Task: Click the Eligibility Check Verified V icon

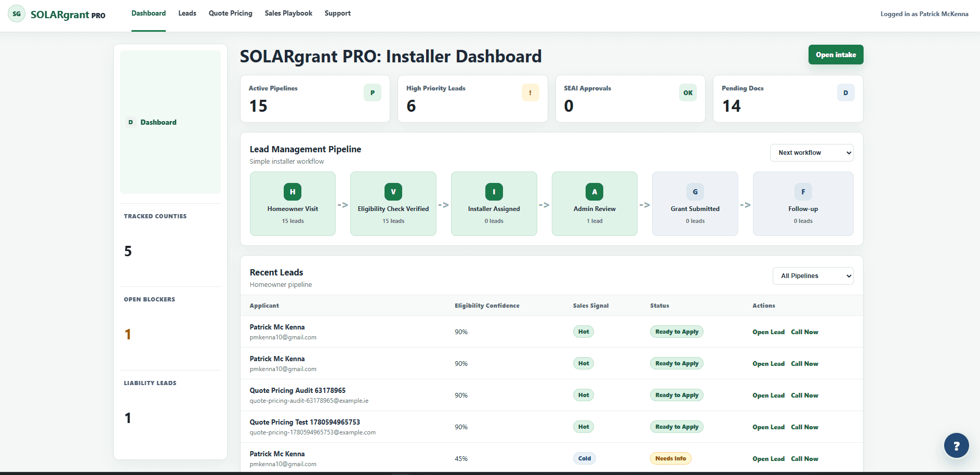Action: pyautogui.click(x=393, y=192)
